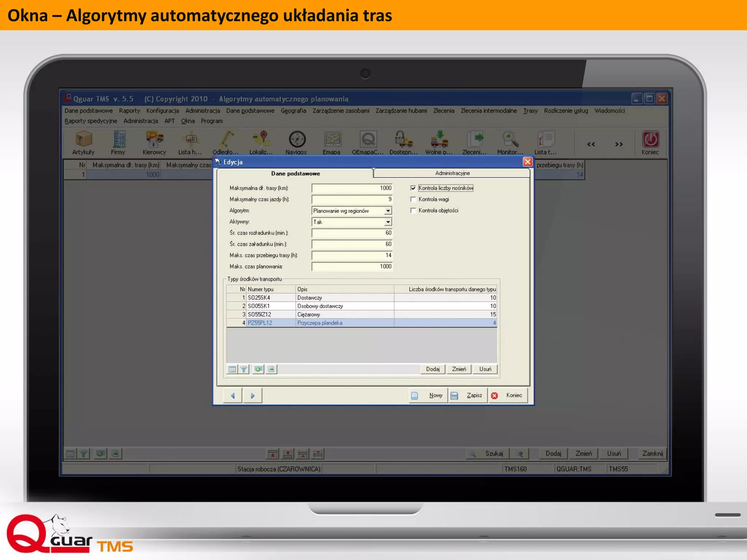Click the Nowy button
The height and width of the screenshot is (560, 747).
428,396
